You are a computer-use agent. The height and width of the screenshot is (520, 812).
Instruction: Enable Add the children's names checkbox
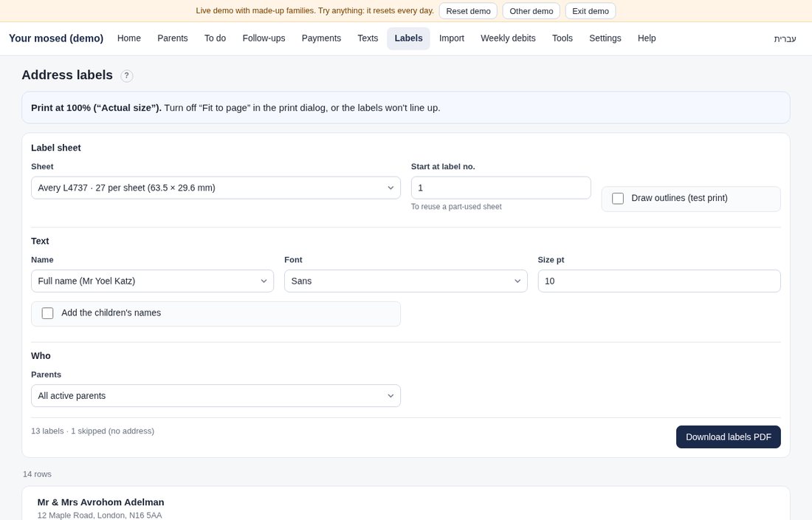pyautogui.click(x=48, y=313)
